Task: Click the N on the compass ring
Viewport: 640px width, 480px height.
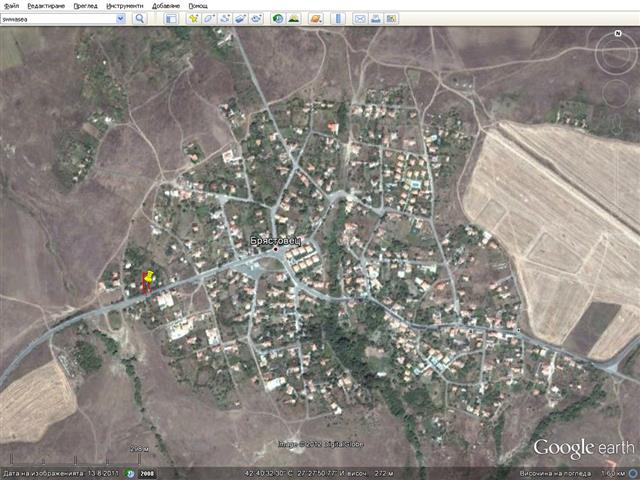Action: tap(618, 34)
